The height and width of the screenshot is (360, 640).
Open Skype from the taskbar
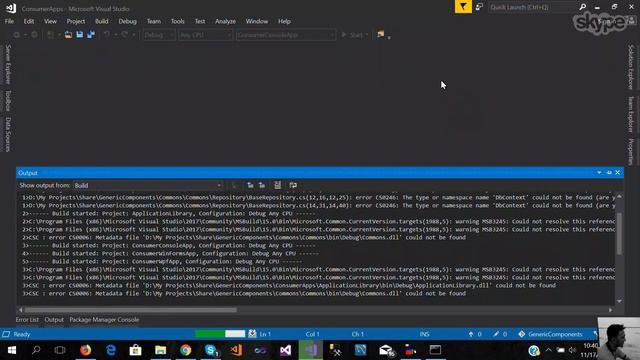tap(211, 350)
